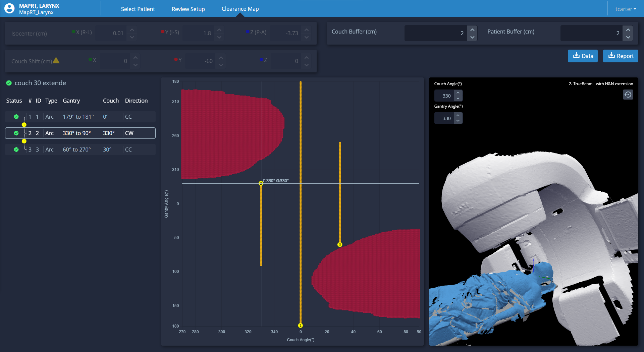Open the Select Patient tab
This screenshot has width=644, height=352.
point(138,9)
